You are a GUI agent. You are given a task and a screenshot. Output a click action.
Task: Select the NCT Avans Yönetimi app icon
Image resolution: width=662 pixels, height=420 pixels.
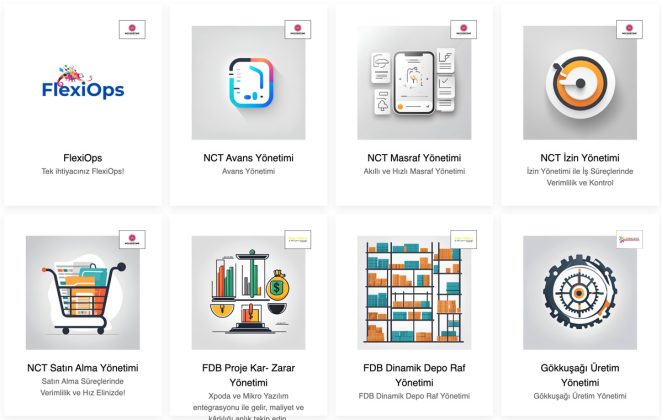click(248, 83)
